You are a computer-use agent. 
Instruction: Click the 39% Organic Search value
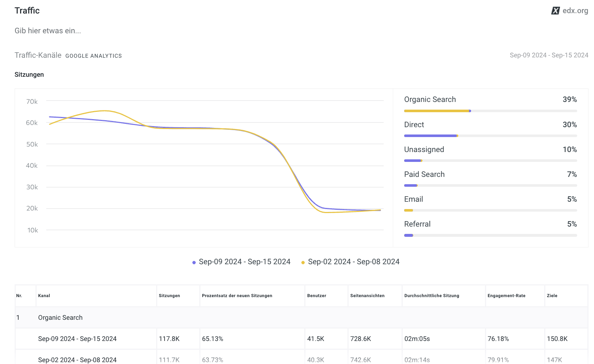[570, 99]
